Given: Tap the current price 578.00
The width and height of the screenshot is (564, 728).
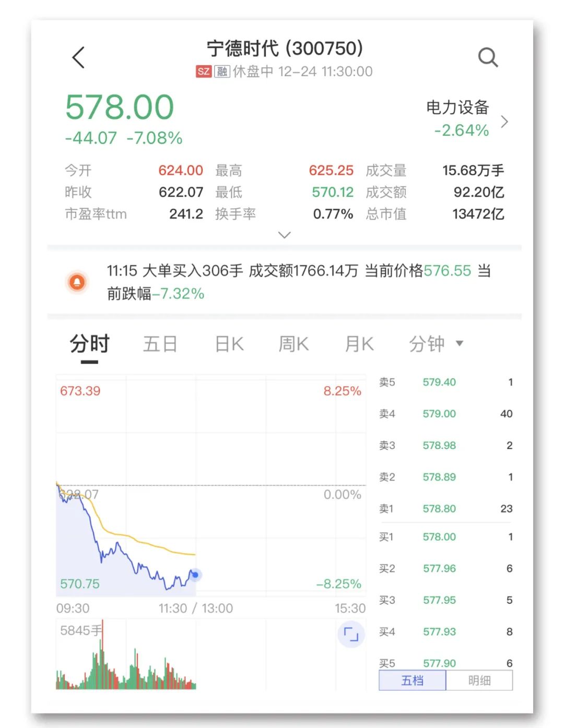Looking at the screenshot, I should pos(120,107).
